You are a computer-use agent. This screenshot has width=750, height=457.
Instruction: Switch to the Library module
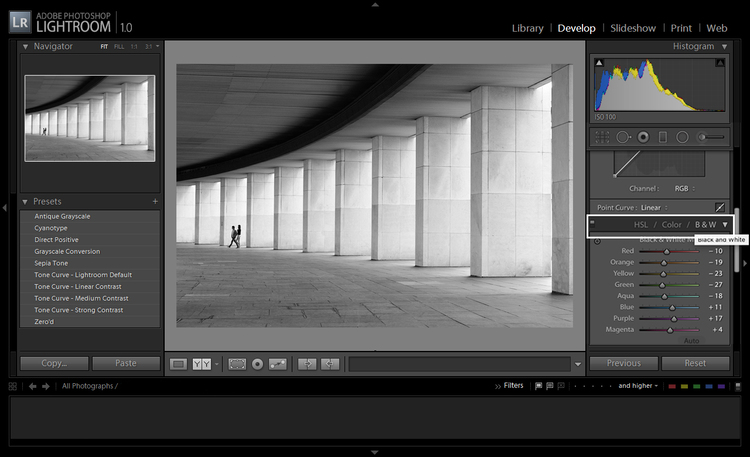pos(527,28)
